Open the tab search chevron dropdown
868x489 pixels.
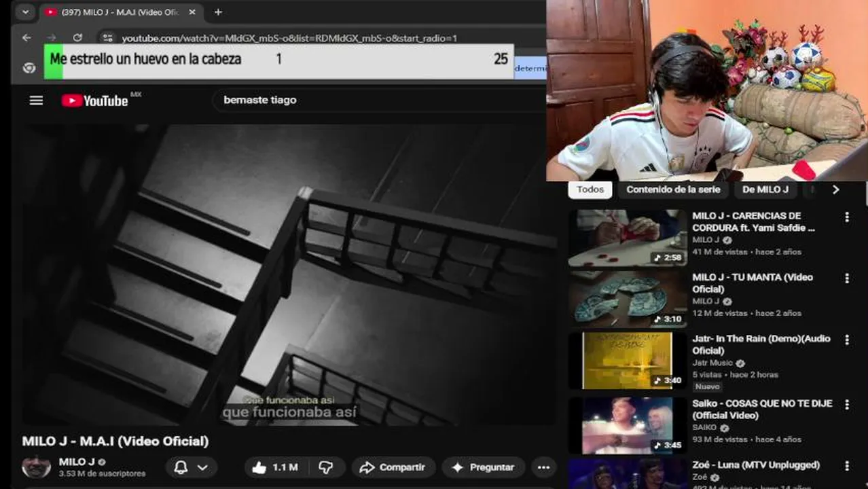25,12
